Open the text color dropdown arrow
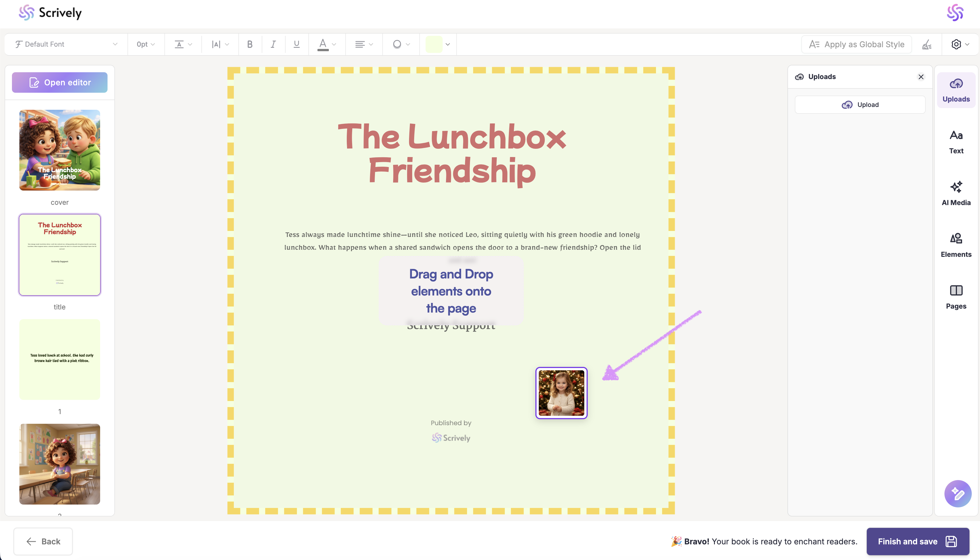Viewport: 980px width, 560px height. point(334,44)
